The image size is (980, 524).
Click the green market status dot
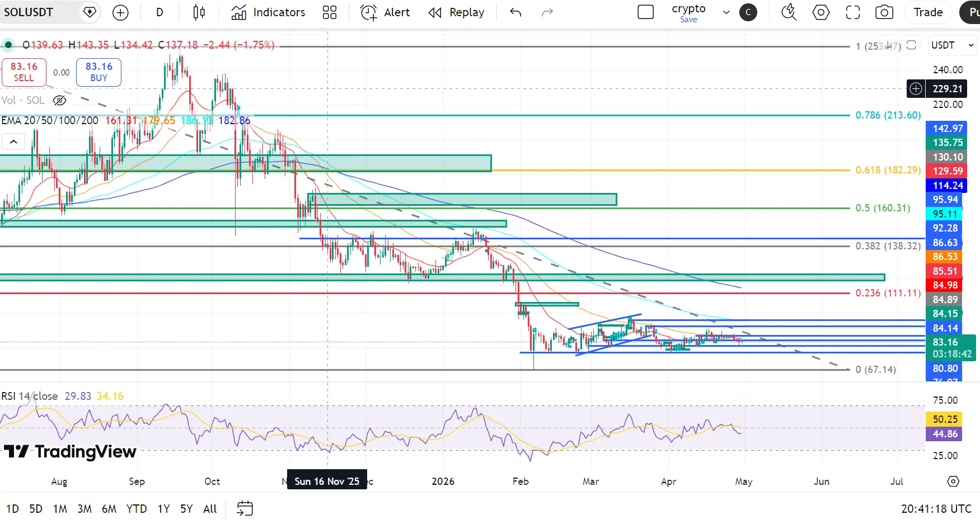(8, 45)
